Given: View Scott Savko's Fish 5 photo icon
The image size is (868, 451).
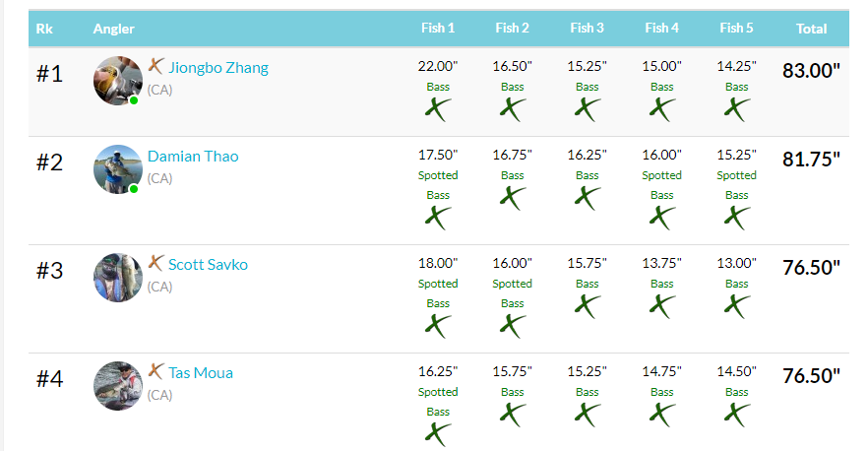Looking at the screenshot, I should pyautogui.click(x=737, y=306).
